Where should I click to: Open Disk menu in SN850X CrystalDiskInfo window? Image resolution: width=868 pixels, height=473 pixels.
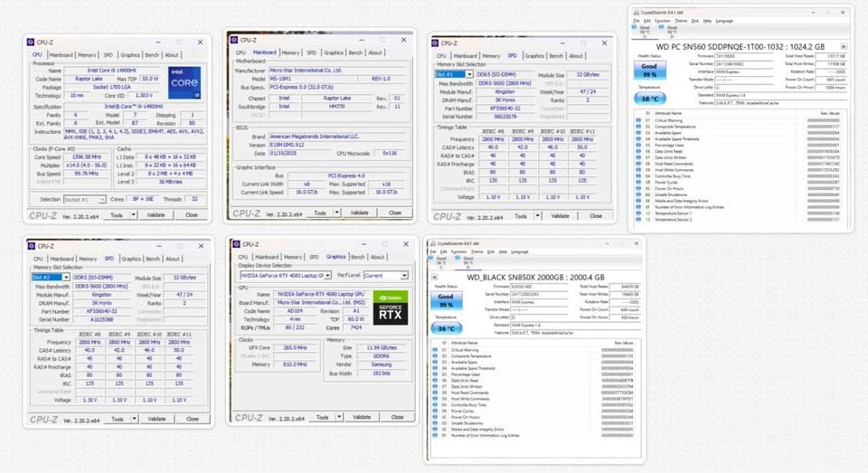coord(491,251)
